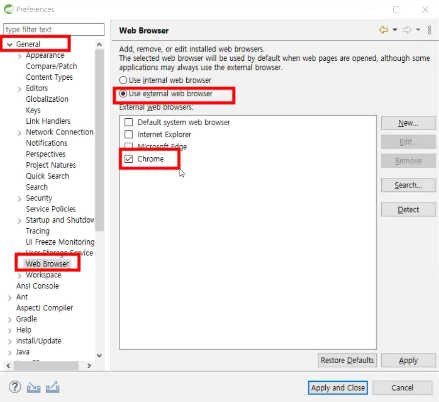The width and height of the screenshot is (439, 402).
Task: Click the back navigation arrow icon
Action: [384, 30]
